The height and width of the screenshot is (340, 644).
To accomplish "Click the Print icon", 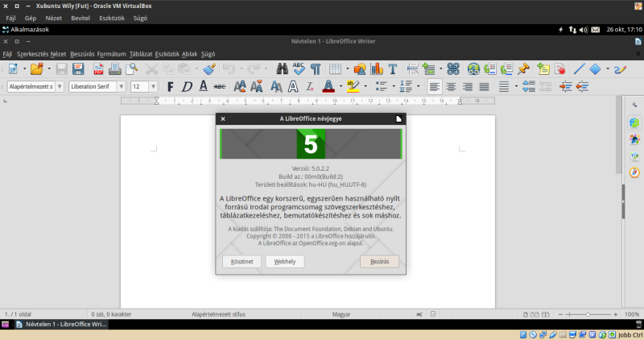I will pyautogui.click(x=114, y=68).
